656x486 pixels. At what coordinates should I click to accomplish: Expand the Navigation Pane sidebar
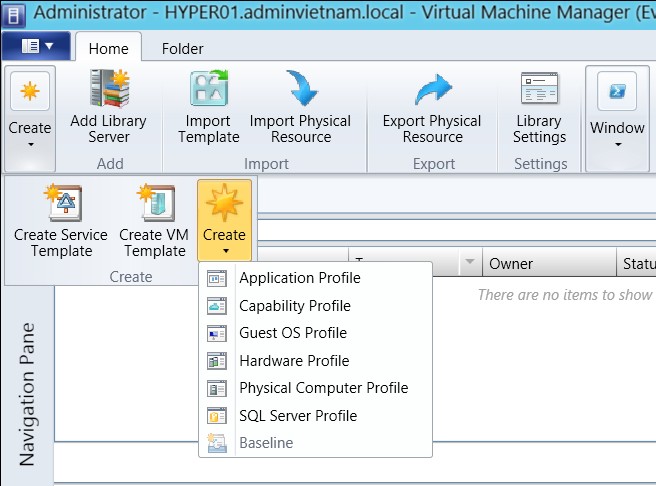pos(28,394)
